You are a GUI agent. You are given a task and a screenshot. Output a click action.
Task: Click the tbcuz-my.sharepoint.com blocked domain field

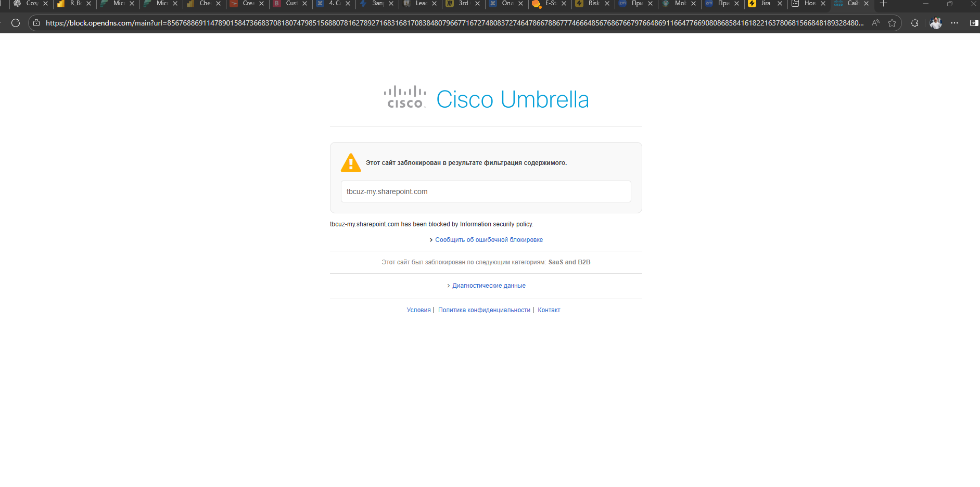click(486, 191)
